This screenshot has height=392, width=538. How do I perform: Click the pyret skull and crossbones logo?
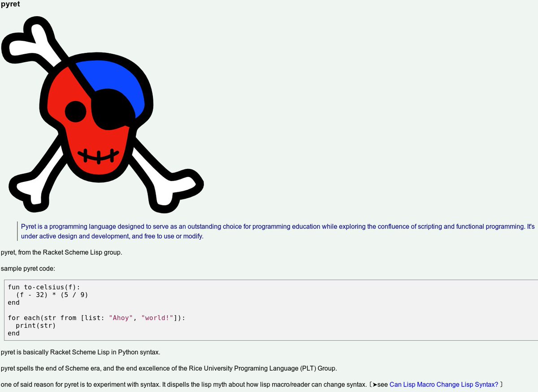click(x=103, y=114)
